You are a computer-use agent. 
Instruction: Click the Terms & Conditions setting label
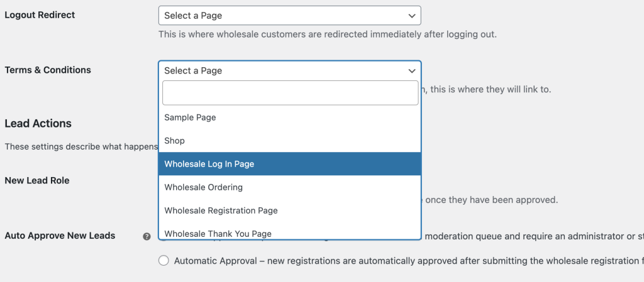48,70
